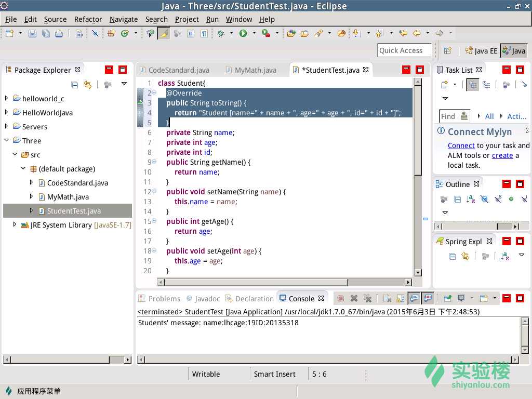Toggle Show Whitespace Characters pilcrow icon
The image size is (532, 399).
point(204,33)
